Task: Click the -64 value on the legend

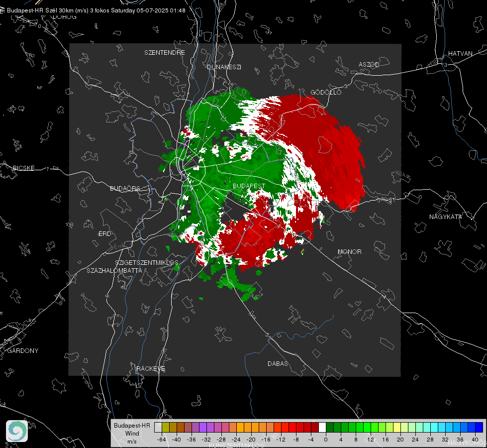Action: [x=161, y=440]
